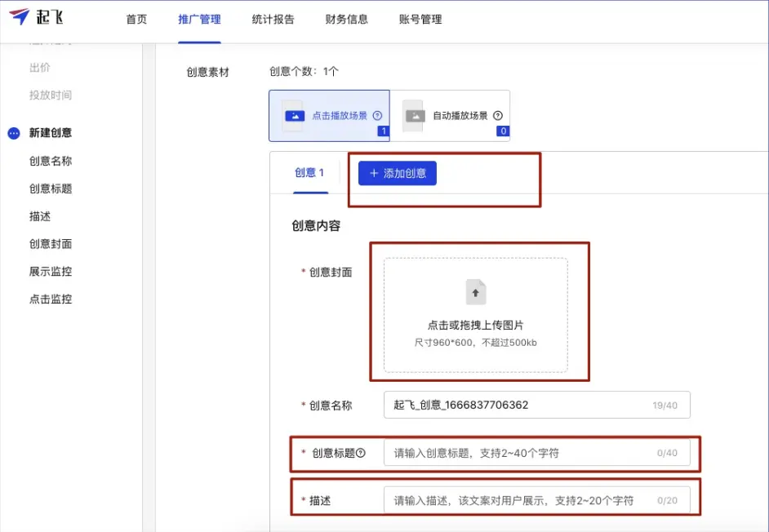Select the 自动播放场景 card
Screen dimensions: 769x532
click(x=450, y=116)
